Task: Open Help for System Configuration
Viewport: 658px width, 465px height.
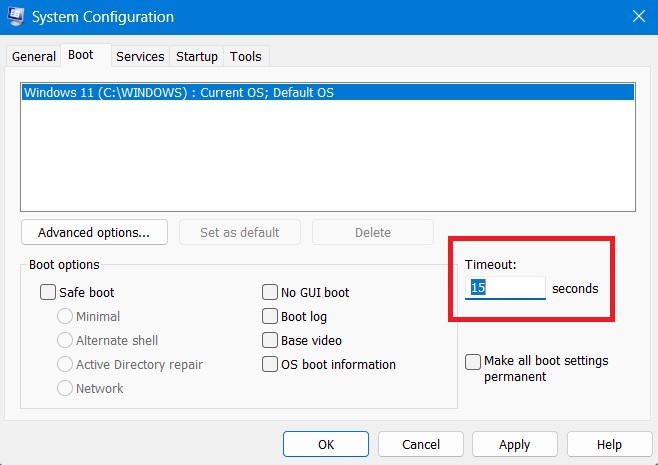Action: point(609,444)
